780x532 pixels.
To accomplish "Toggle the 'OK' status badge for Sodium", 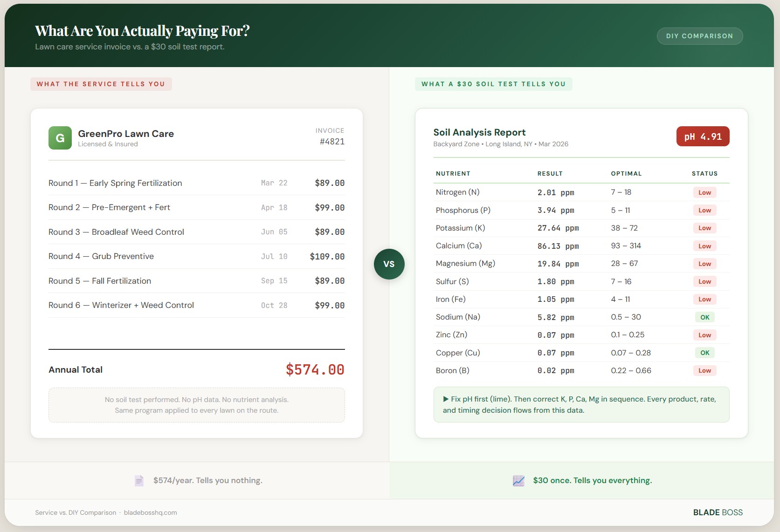I will point(704,317).
